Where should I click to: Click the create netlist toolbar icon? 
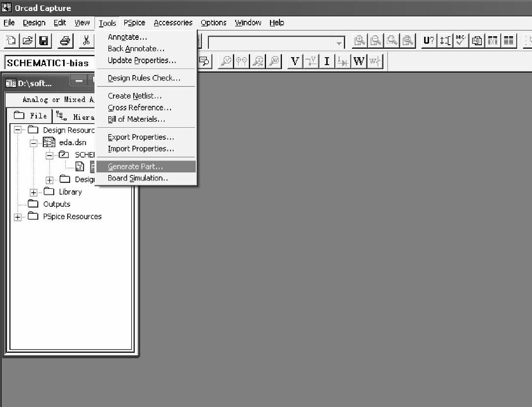click(477, 41)
